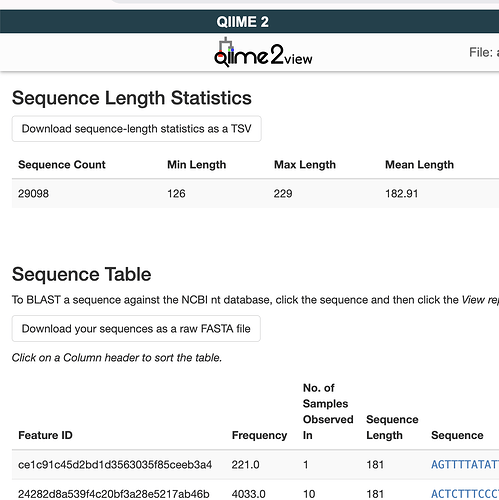This screenshot has height=500, width=499.
Task: Click the Sequence Count value 29098
Action: point(33,193)
